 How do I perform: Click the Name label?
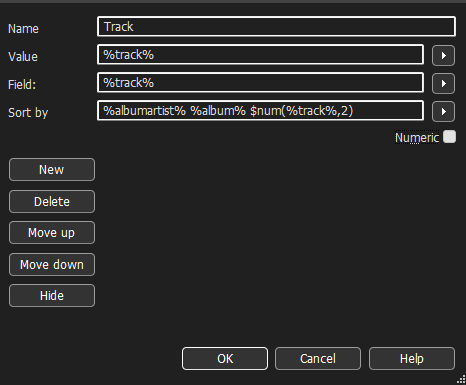tap(23, 29)
